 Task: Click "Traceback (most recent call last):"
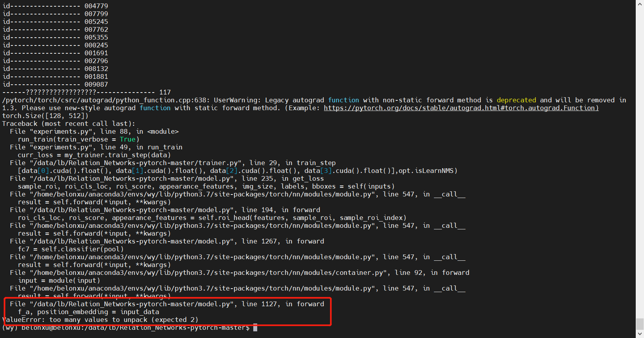(69, 124)
